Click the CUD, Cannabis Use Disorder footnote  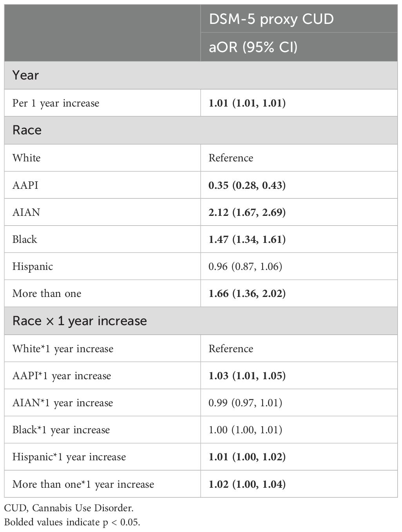[x=69, y=508]
